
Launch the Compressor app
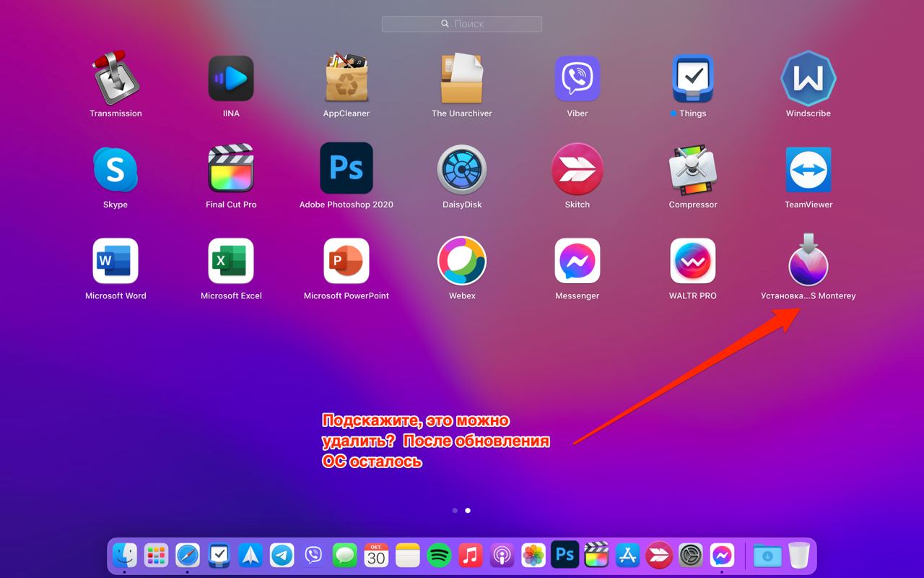tap(693, 169)
